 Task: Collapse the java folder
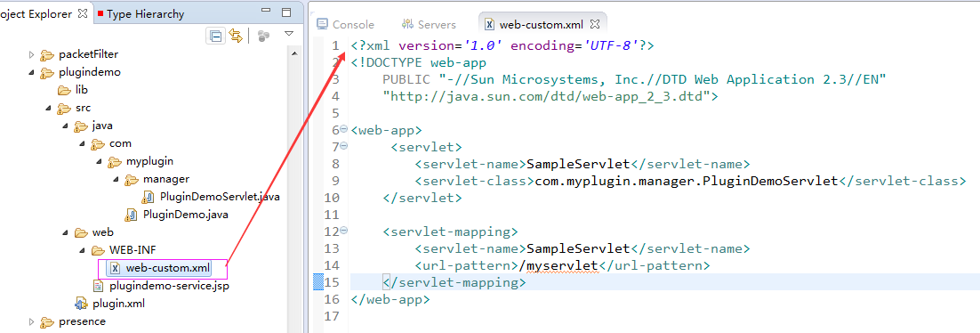coord(65,126)
